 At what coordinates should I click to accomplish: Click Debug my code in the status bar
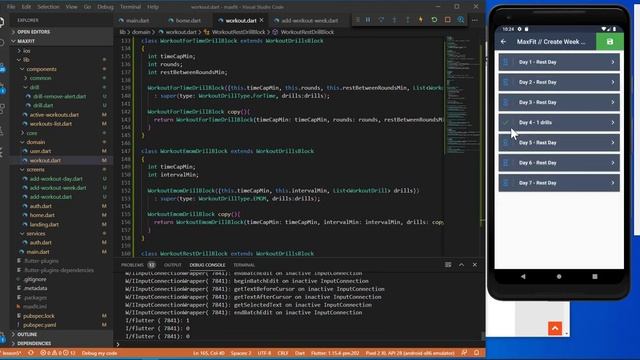pyautogui.click(x=100, y=353)
